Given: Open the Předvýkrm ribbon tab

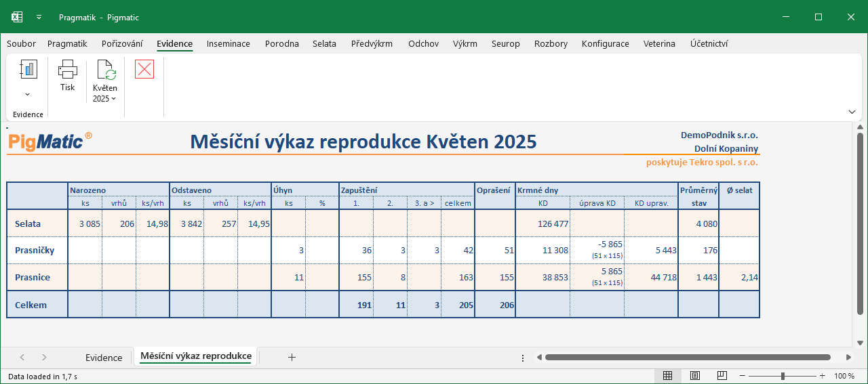Looking at the screenshot, I should (372, 44).
